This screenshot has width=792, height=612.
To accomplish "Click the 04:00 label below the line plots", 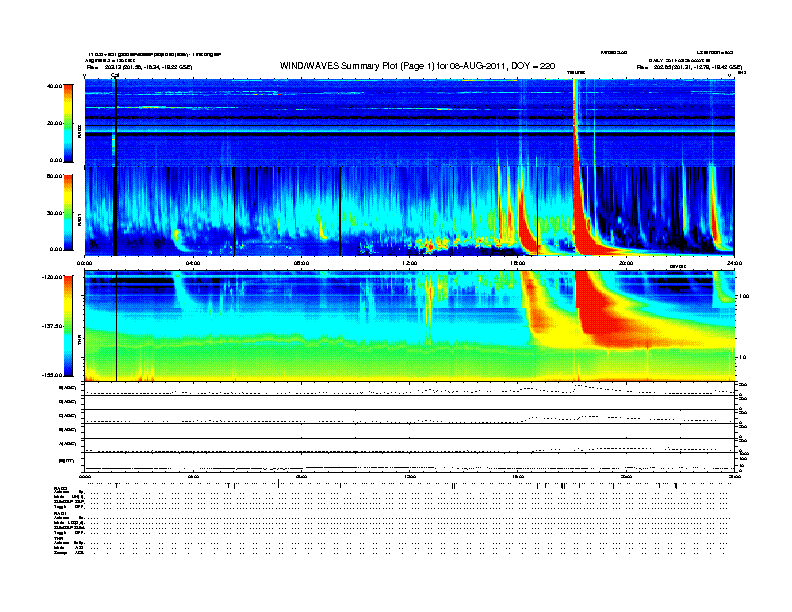I will pos(193,476).
